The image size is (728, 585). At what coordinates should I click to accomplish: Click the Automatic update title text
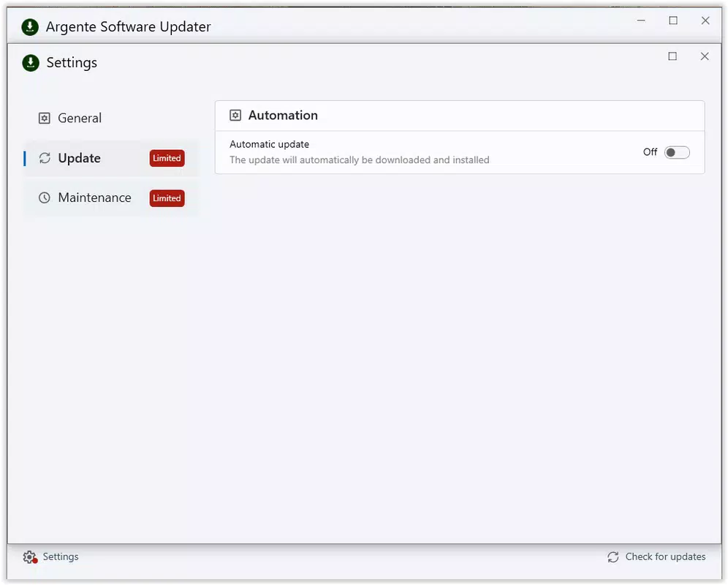point(269,145)
